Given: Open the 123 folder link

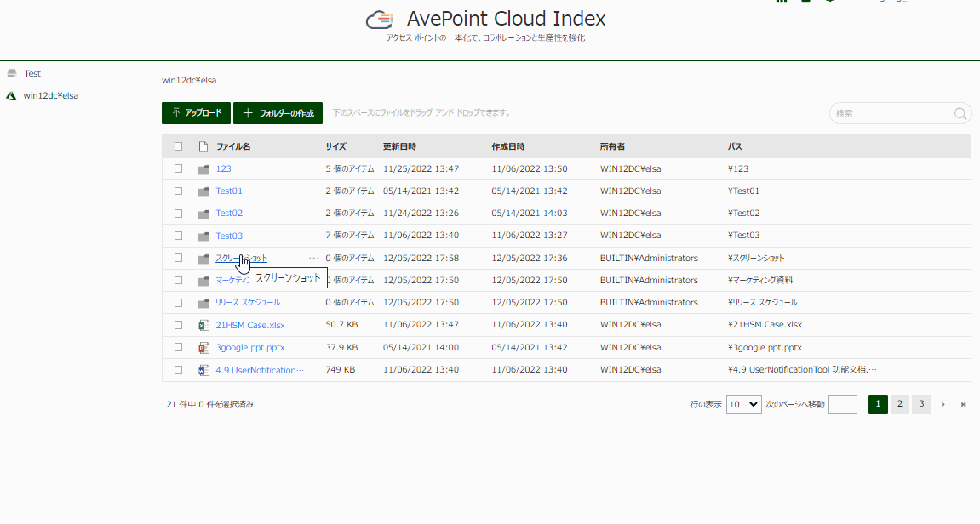Looking at the screenshot, I should [x=223, y=168].
